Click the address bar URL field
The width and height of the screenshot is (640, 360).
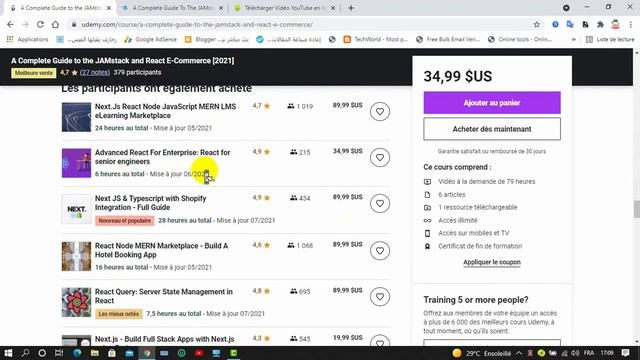pyautogui.click(x=302, y=24)
